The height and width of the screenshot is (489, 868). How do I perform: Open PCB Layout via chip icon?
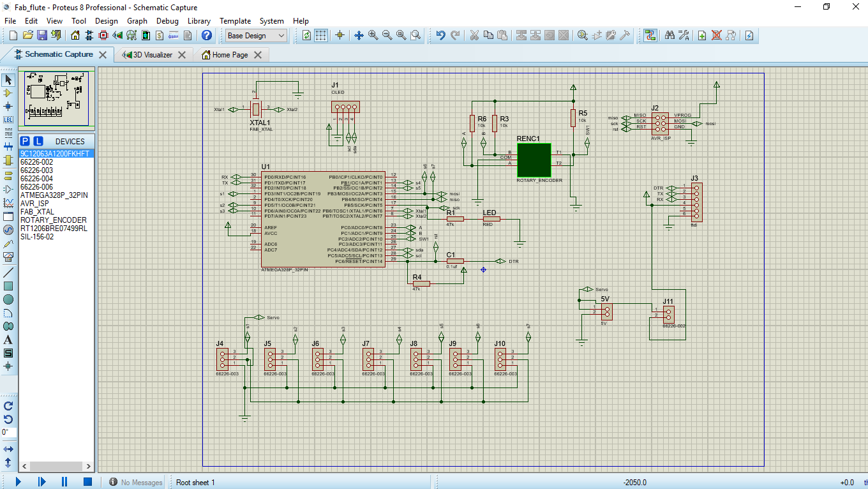pyautogui.click(x=103, y=36)
